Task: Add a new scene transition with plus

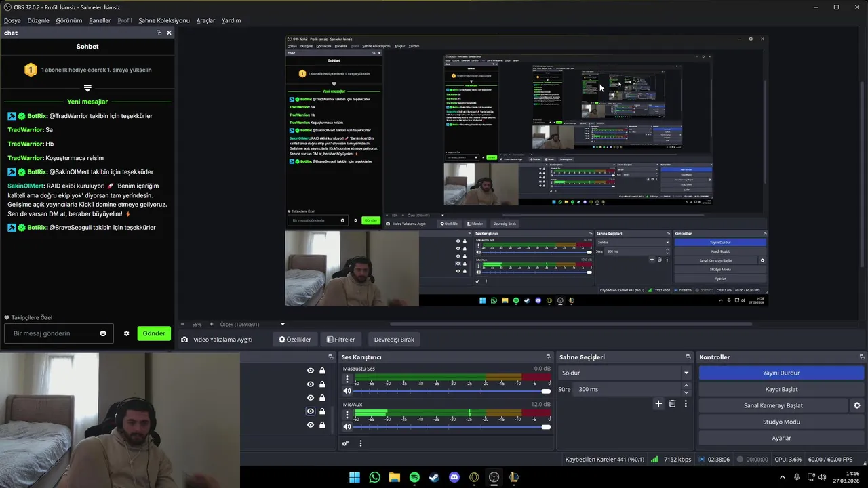Action: pyautogui.click(x=658, y=403)
